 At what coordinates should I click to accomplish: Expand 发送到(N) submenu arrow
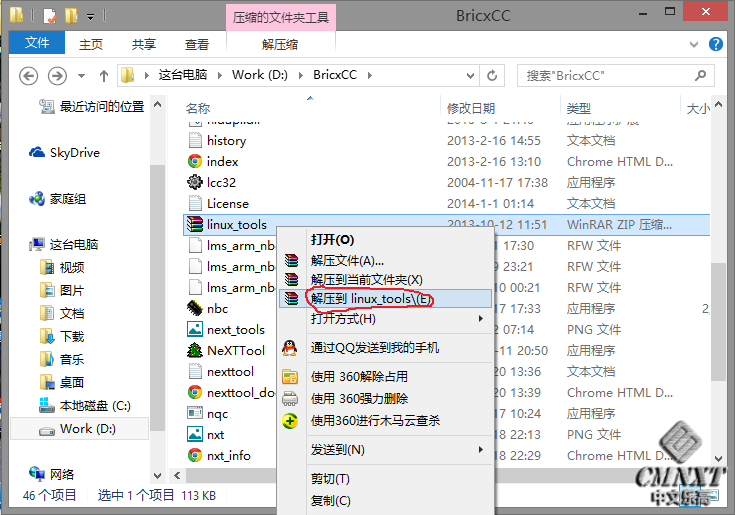(x=480, y=450)
